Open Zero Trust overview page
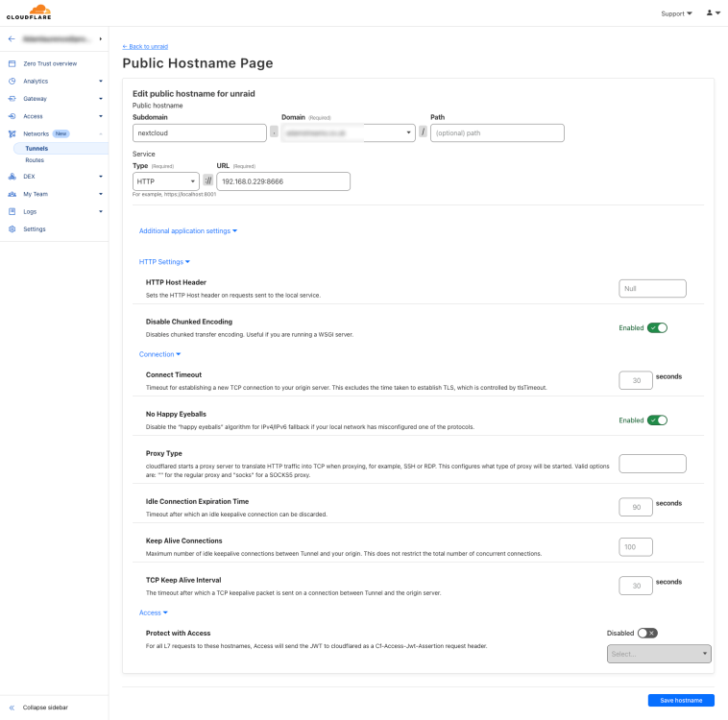Image resolution: width=728 pixels, height=720 pixels. coord(50,63)
